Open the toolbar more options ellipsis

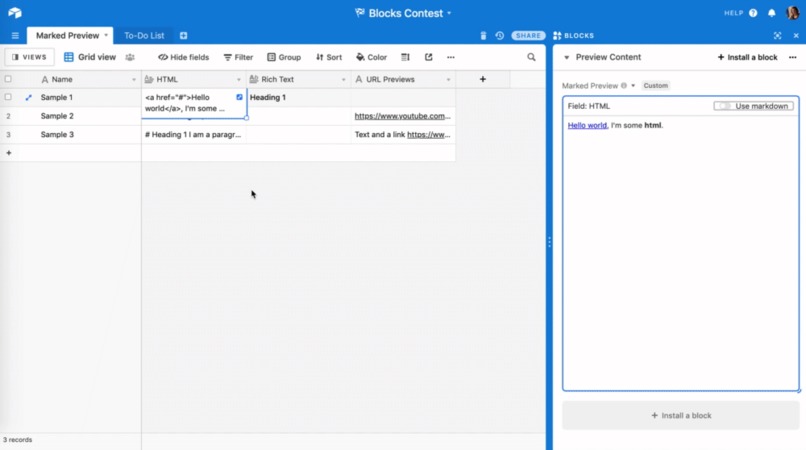[x=451, y=57]
